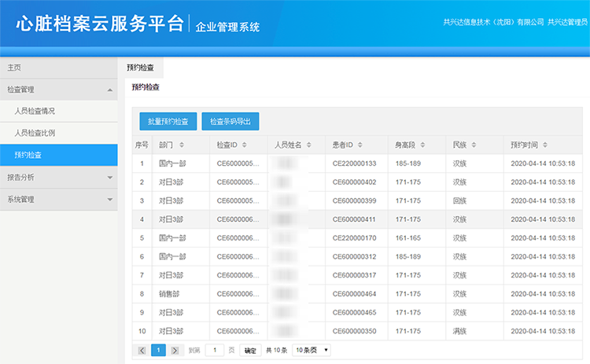
Task: Open 人员检查比例 menu item
Action: (x=59, y=133)
